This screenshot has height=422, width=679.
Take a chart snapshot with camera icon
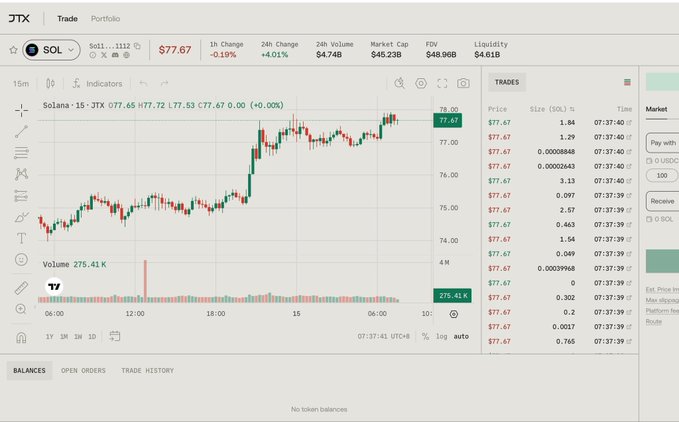point(463,83)
